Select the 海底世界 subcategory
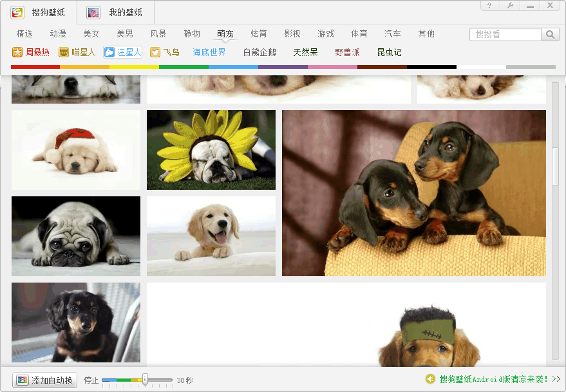566x392 pixels. [x=209, y=53]
